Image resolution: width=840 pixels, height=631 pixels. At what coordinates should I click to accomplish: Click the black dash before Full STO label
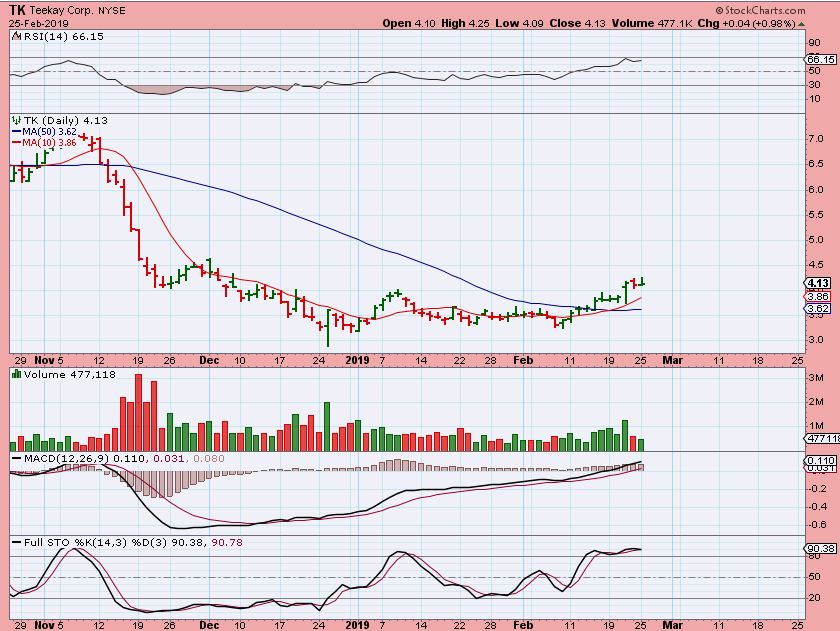(x=16, y=543)
